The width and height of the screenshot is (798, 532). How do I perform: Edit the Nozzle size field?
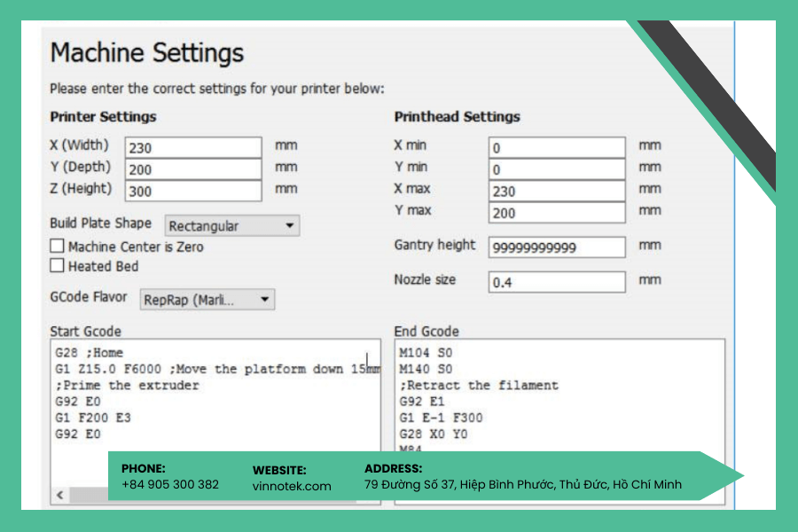coord(557,282)
